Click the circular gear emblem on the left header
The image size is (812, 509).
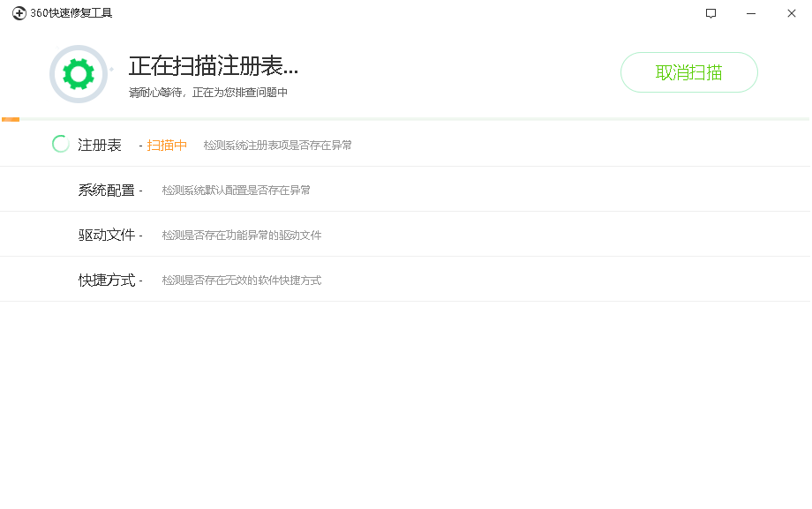click(78, 72)
